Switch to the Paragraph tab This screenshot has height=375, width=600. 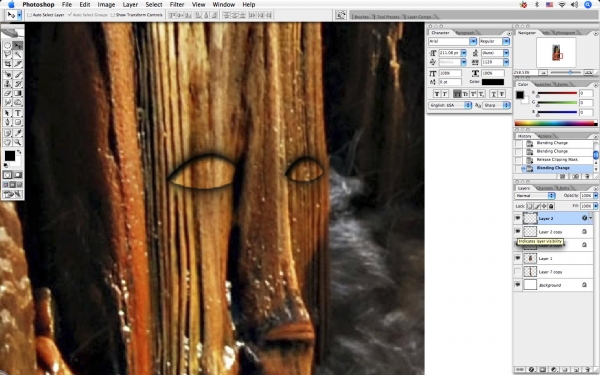click(465, 33)
